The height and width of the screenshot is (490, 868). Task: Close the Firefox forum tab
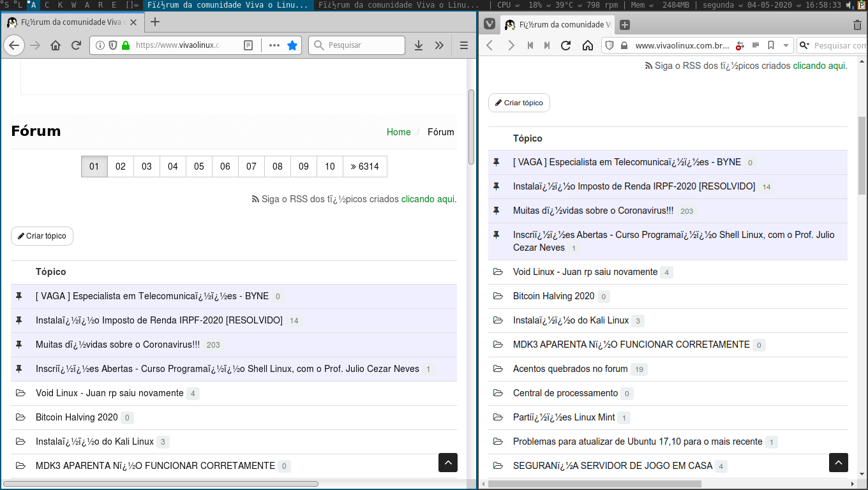tap(134, 22)
